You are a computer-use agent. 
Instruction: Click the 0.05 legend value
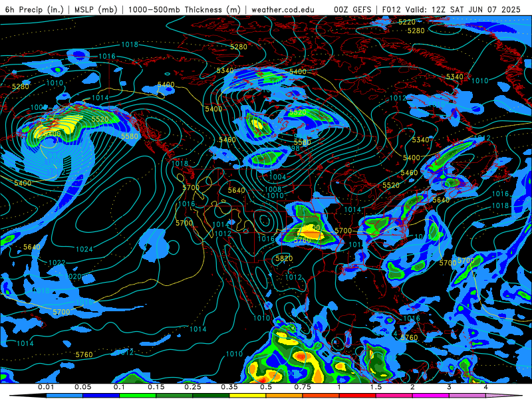(x=82, y=387)
